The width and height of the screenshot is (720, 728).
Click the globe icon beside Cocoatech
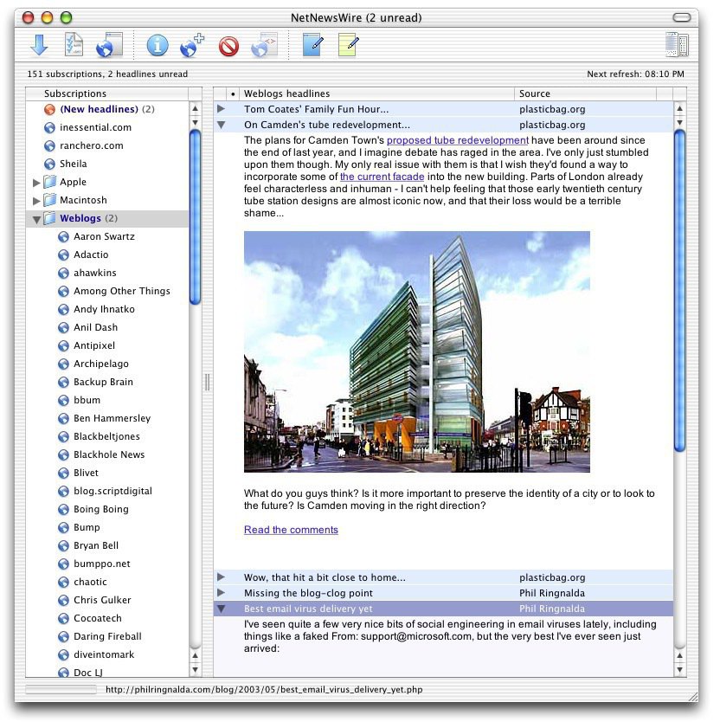coord(63,618)
